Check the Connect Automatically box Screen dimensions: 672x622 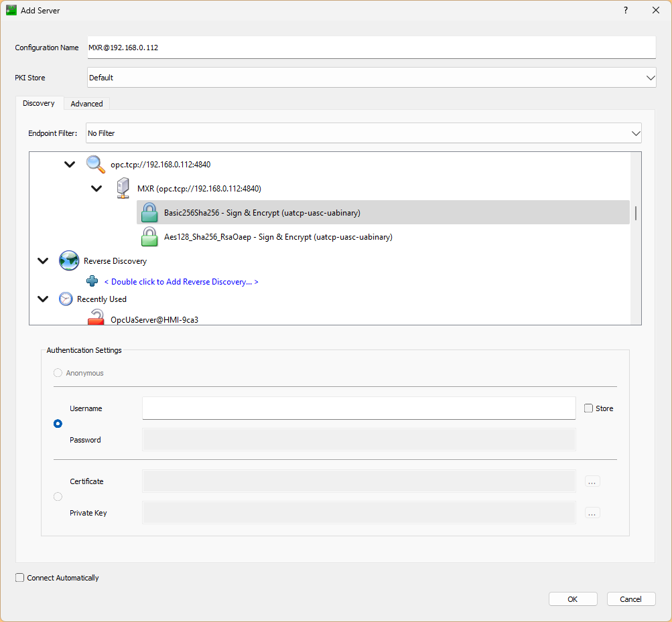coord(19,577)
